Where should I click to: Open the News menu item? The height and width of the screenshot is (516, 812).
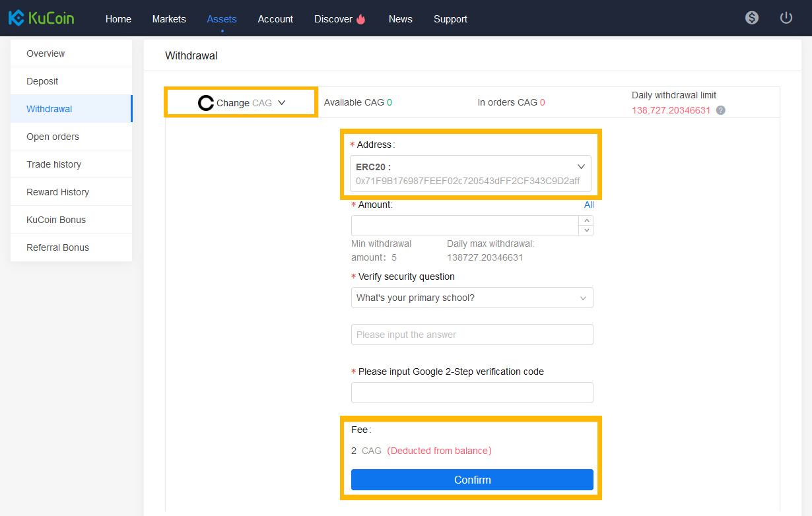401,19
